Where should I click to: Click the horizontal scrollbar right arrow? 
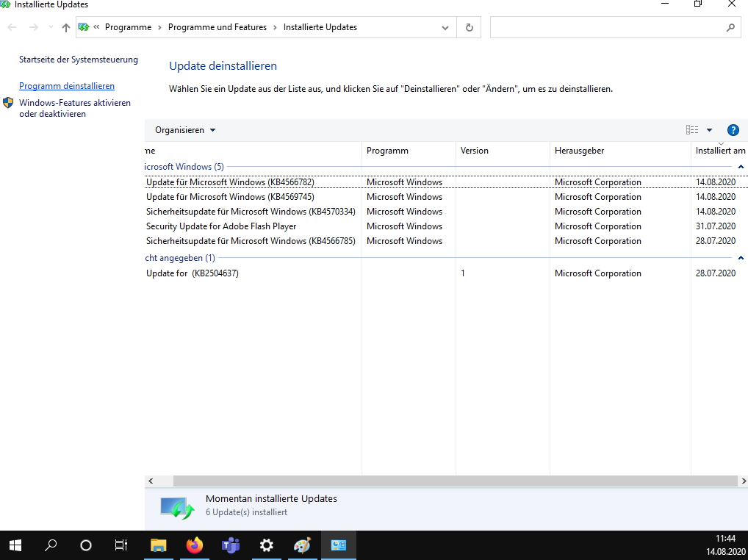744,481
